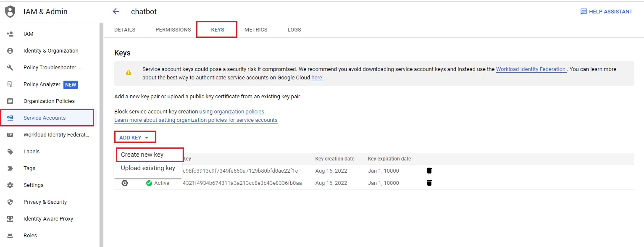Viewport: 644px width, 247px height.
Task: Follow the organization policies link
Action: click(x=239, y=112)
